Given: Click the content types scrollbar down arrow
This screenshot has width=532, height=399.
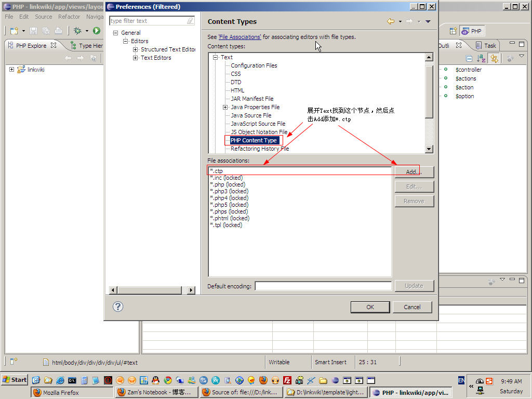Looking at the screenshot, I should coord(429,149).
